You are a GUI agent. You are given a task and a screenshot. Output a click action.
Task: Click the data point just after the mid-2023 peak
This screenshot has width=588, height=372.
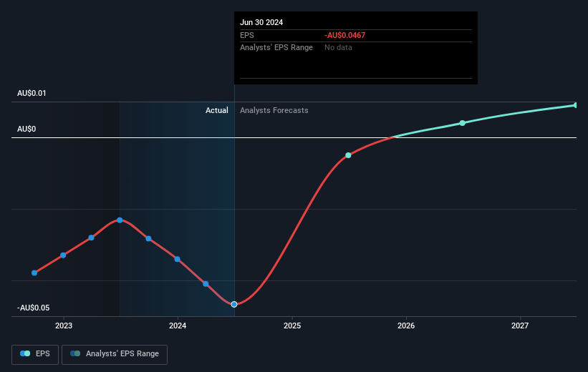(x=148, y=238)
